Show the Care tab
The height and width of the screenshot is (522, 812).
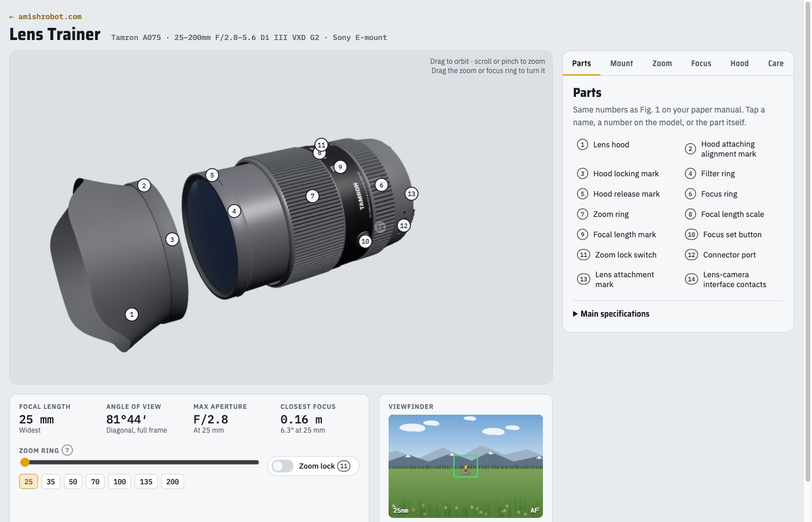(776, 64)
